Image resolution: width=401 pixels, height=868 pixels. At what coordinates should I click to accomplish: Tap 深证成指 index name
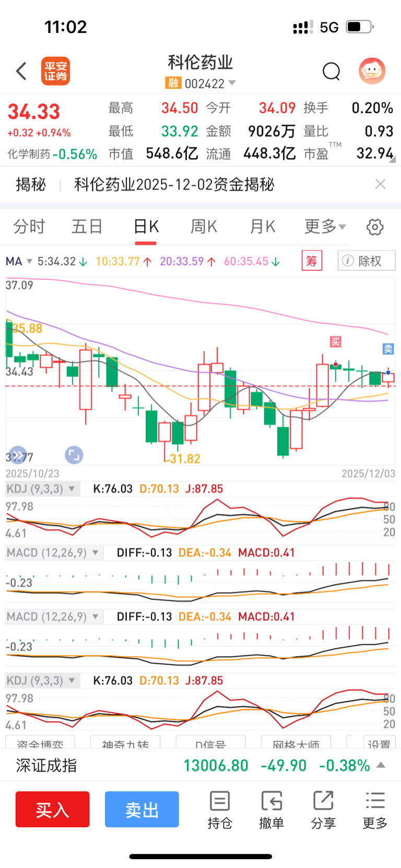click(46, 765)
